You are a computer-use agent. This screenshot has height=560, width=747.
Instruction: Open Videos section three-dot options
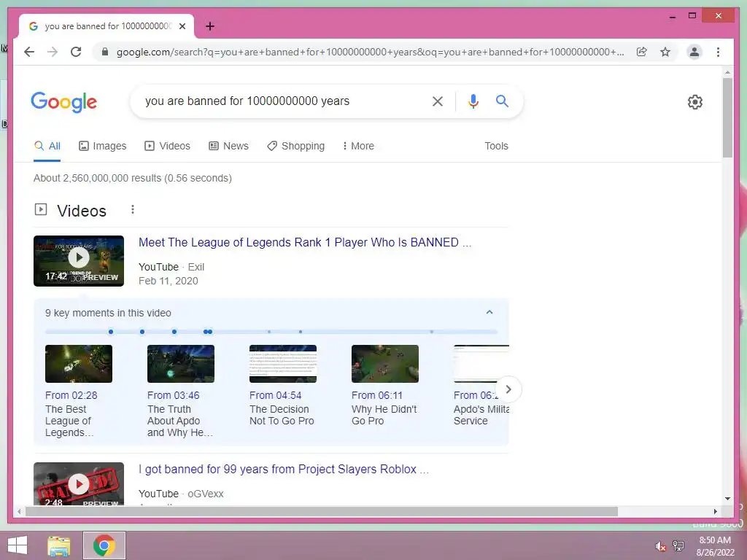133,209
